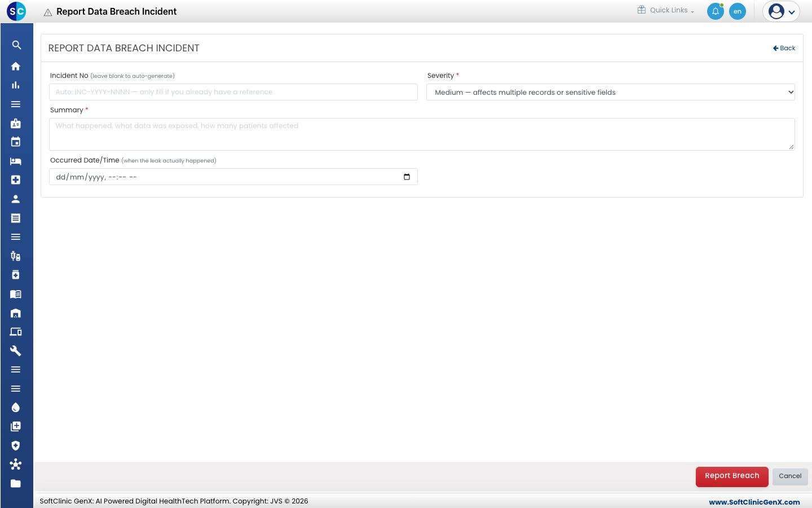Viewport: 812px width, 508px height.
Task: Open the medicine bottle pharmacy icon
Action: 16,275
